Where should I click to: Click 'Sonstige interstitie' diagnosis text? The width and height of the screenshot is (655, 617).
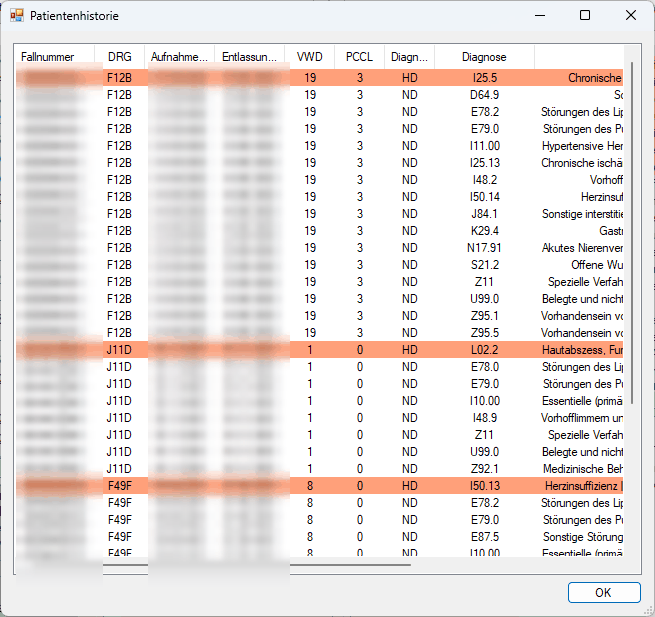(582, 214)
